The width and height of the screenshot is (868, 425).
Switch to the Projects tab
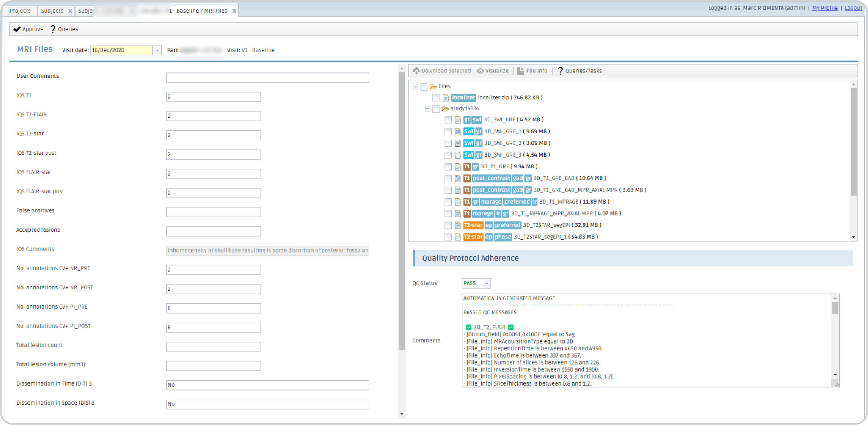coord(20,10)
